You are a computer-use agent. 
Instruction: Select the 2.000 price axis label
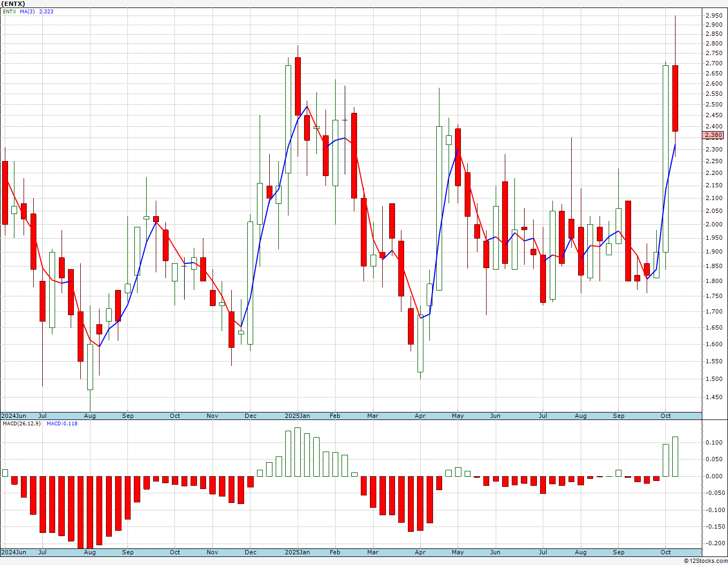coord(714,224)
